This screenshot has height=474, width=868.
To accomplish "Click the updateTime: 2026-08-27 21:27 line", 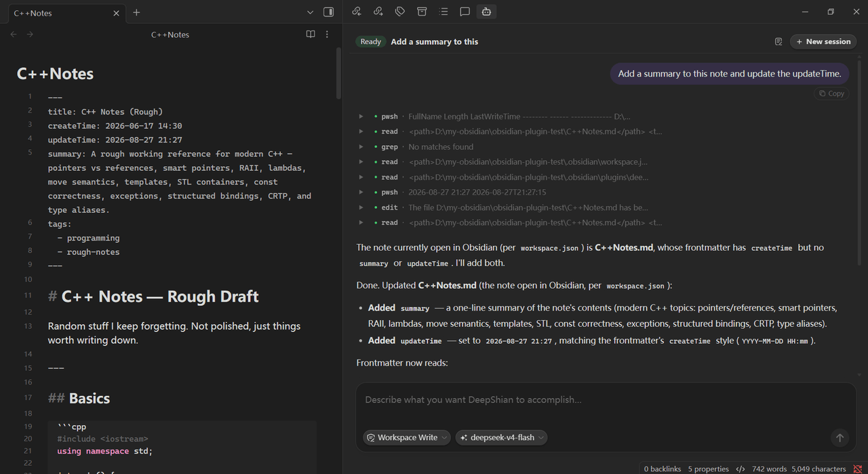I will [115, 140].
